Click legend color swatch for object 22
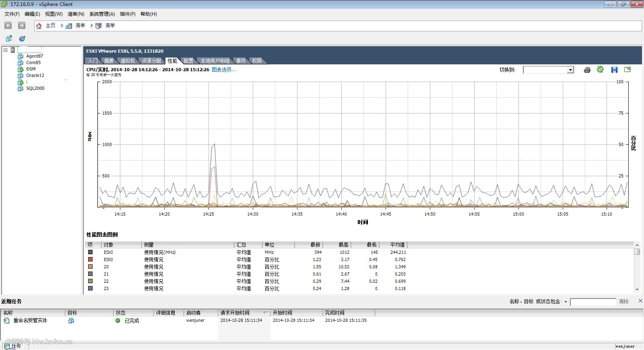Viewport: 644px width, 350px height. coord(90,281)
